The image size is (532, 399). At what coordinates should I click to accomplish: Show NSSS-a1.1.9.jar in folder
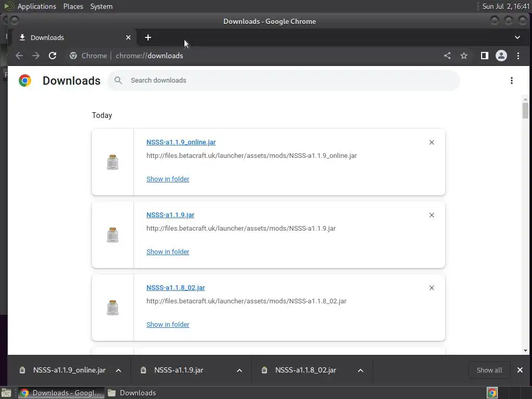[x=168, y=252]
